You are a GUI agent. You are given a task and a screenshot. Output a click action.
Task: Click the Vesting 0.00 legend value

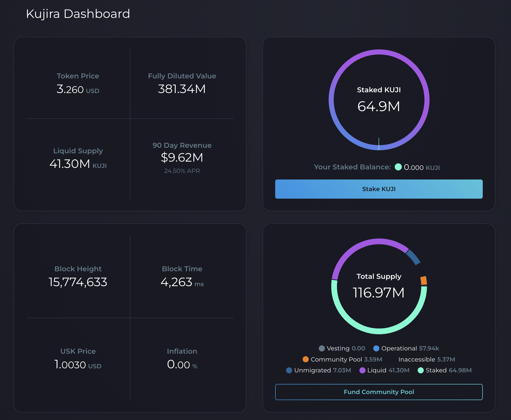358,348
